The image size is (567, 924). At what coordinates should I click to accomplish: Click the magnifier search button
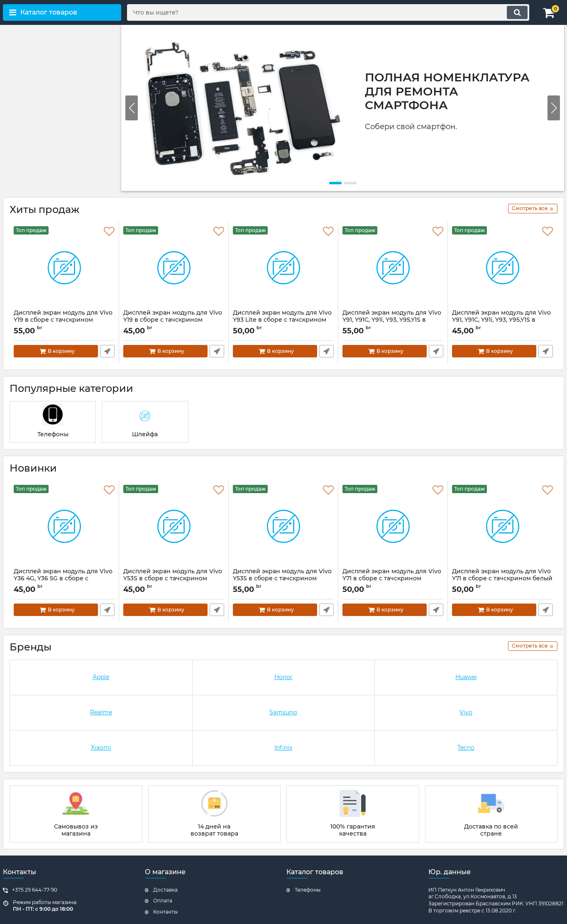517,12
